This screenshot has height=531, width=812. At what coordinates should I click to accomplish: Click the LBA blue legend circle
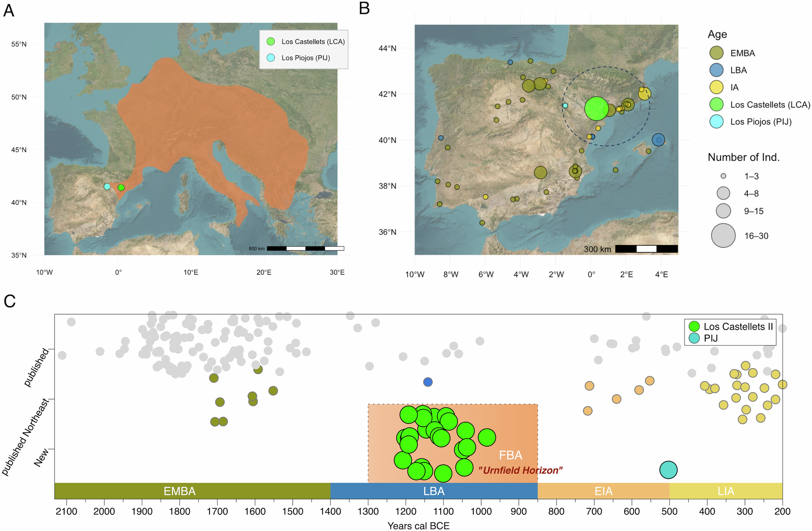tap(717, 70)
